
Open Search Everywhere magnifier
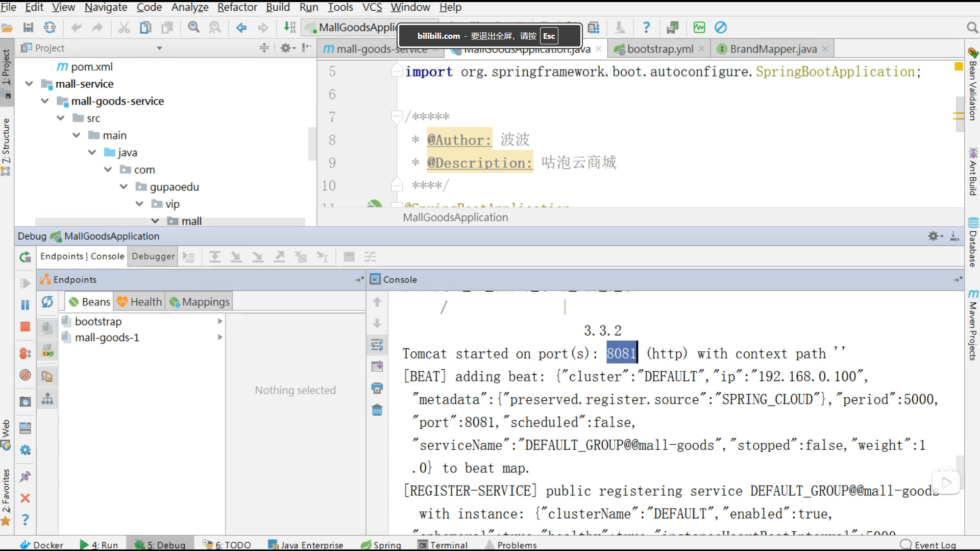coord(972,28)
